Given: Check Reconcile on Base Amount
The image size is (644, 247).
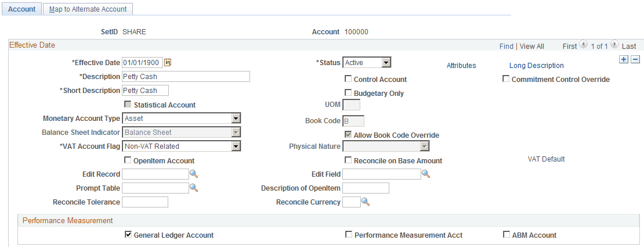Looking at the screenshot, I should (x=348, y=160).
